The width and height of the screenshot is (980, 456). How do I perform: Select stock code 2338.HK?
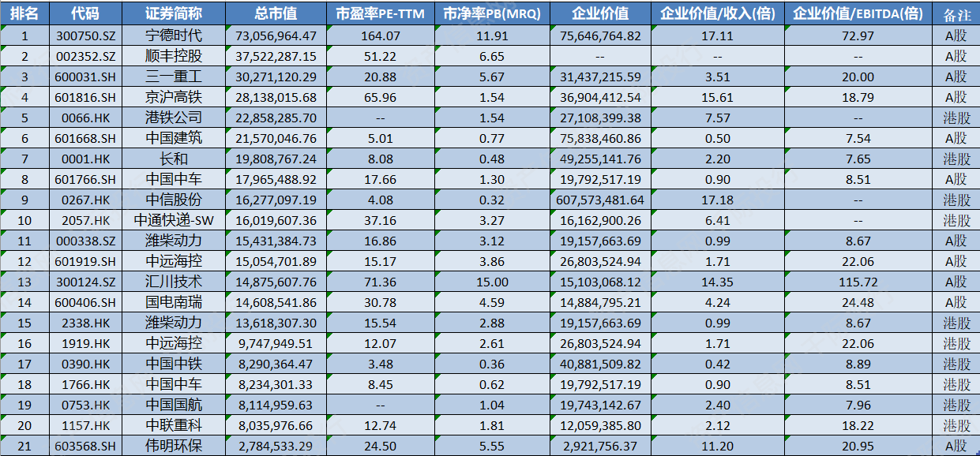86,323
